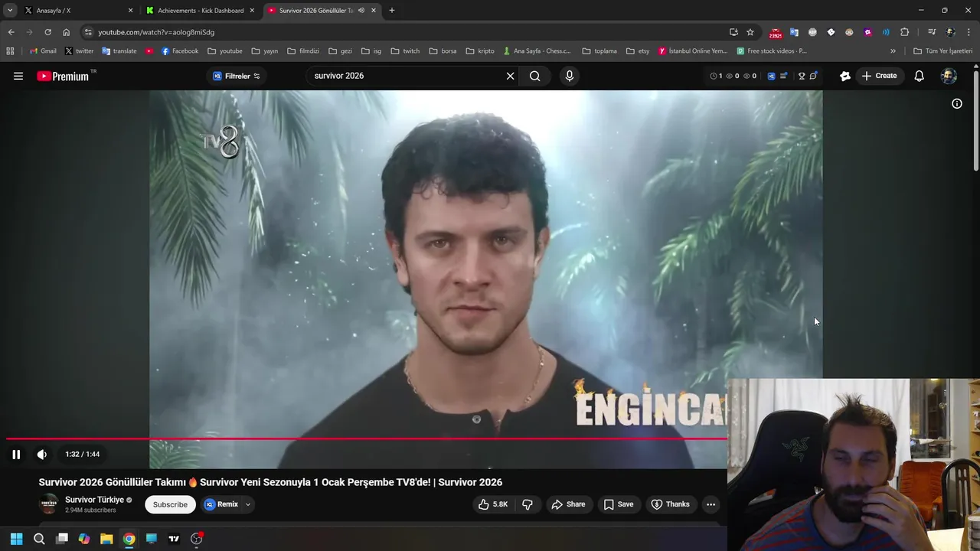980x551 pixels.
Task: Open the list icon in extension bar
Action: click(x=783, y=76)
